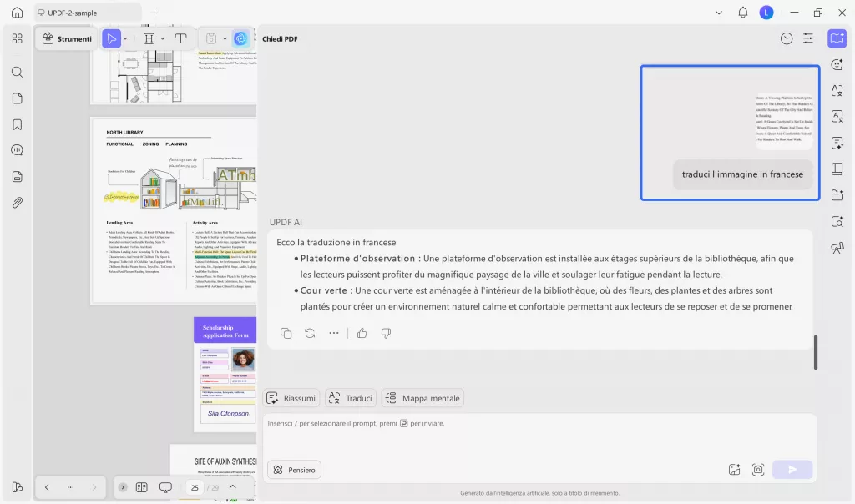Switch the page layout view icon
855x504 pixels.
[142, 487]
